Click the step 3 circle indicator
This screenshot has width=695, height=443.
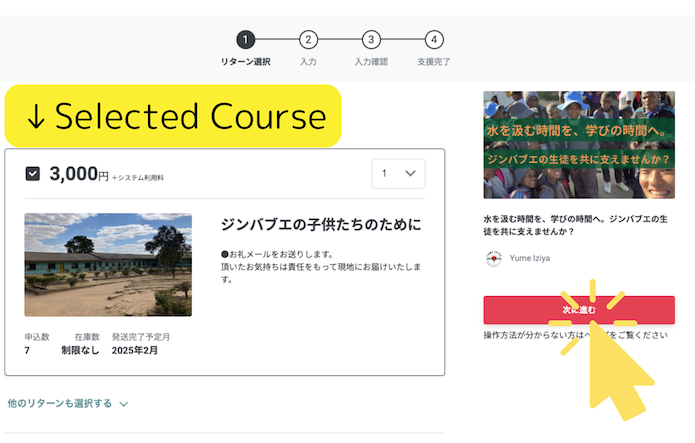[371, 40]
